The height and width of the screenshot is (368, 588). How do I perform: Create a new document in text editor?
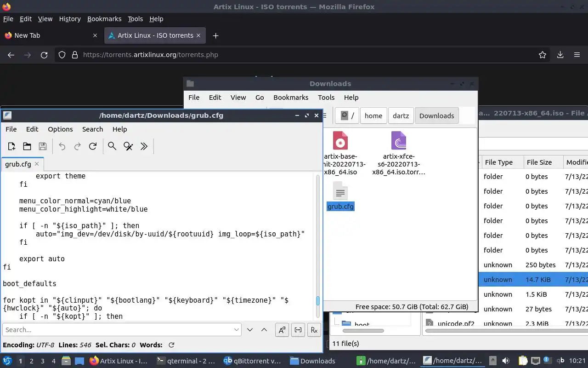coord(11,146)
